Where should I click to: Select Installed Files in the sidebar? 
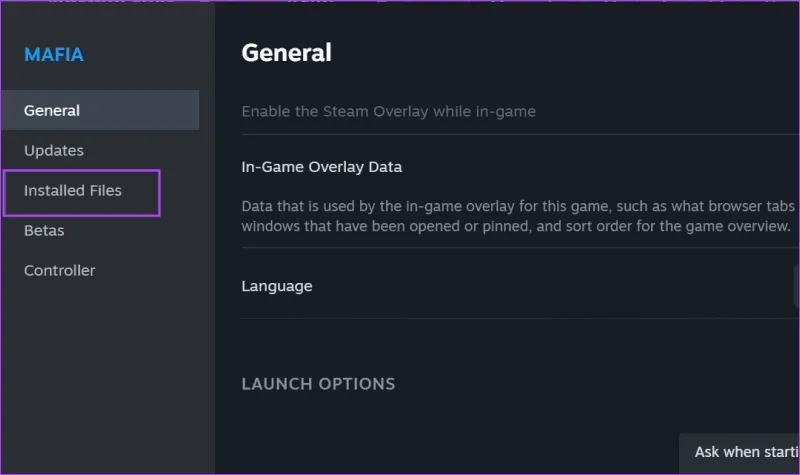click(x=73, y=190)
